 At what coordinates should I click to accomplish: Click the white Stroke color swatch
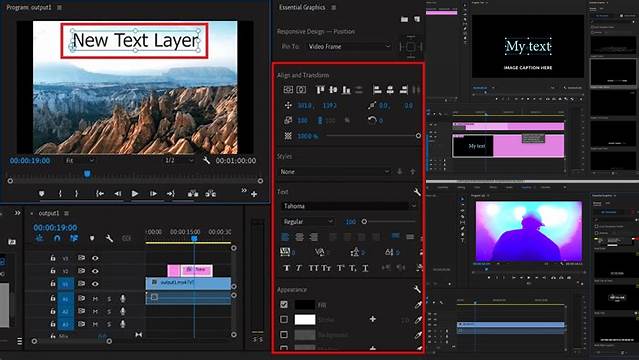tap(305, 319)
